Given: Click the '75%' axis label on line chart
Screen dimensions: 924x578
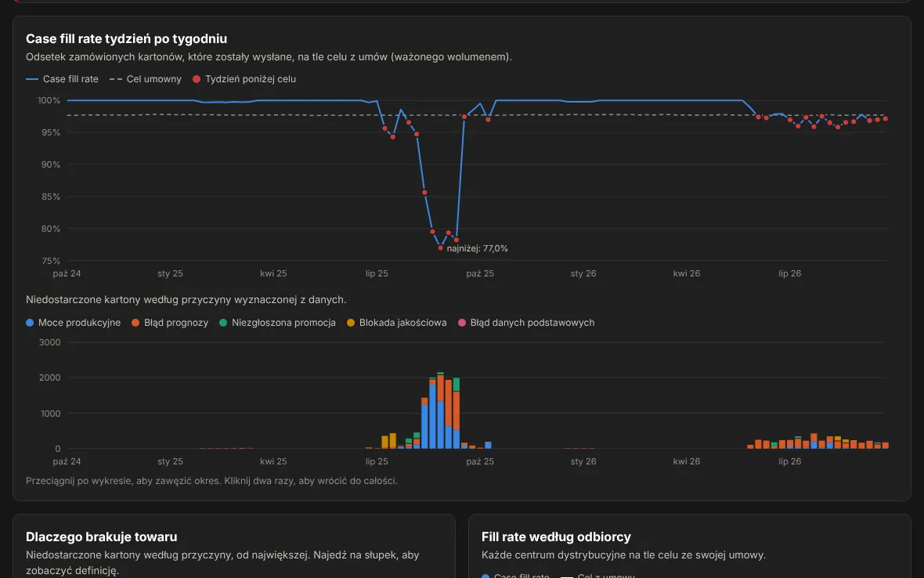Looking at the screenshot, I should 51,261.
